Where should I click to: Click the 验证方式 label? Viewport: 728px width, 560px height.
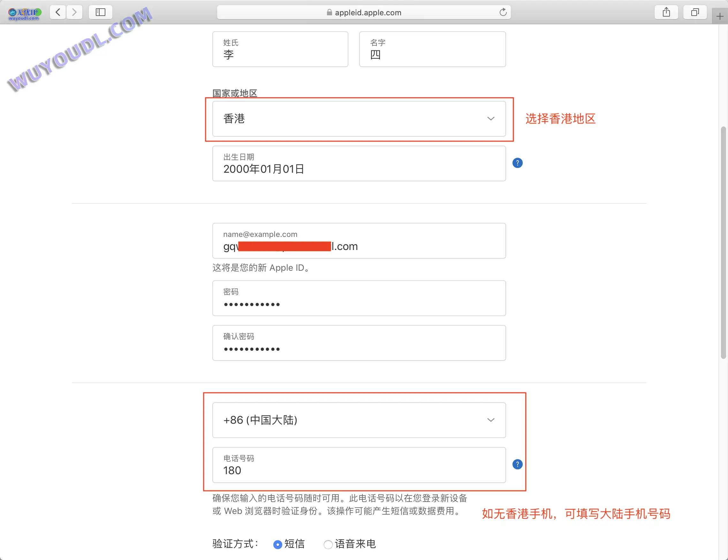[x=235, y=544]
